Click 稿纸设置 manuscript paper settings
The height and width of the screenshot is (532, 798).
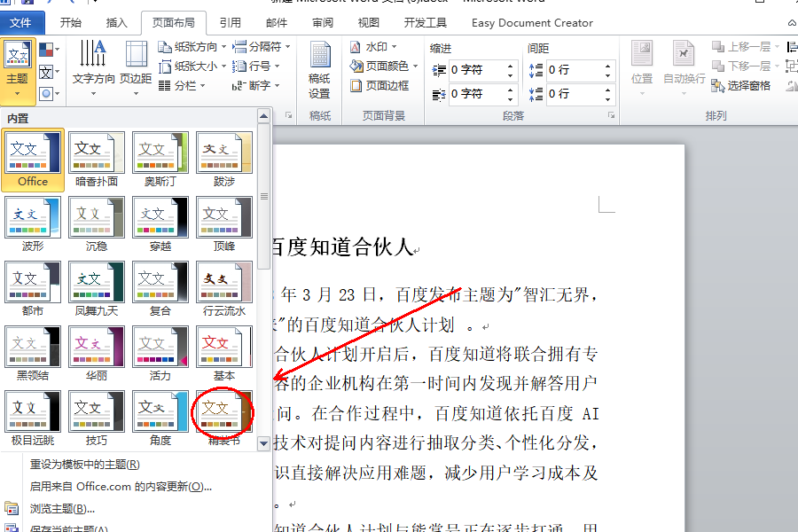coord(319,70)
